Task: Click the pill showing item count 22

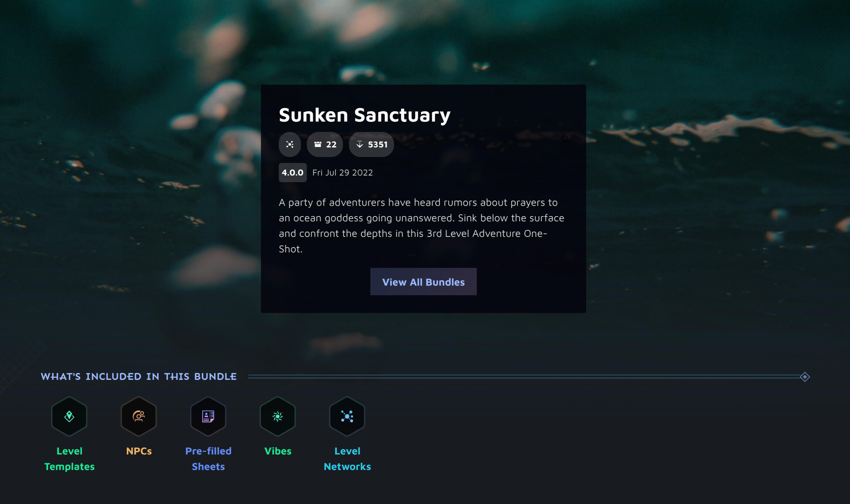Action: tap(325, 144)
